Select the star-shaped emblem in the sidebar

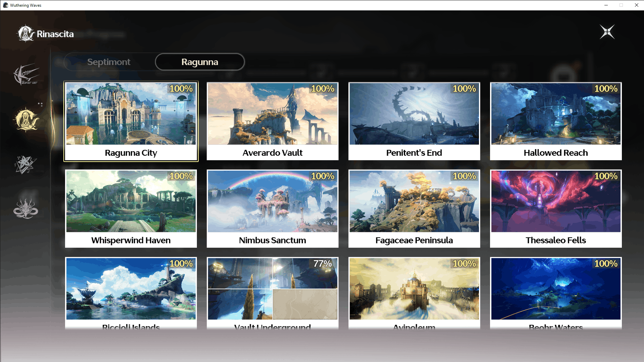click(25, 165)
